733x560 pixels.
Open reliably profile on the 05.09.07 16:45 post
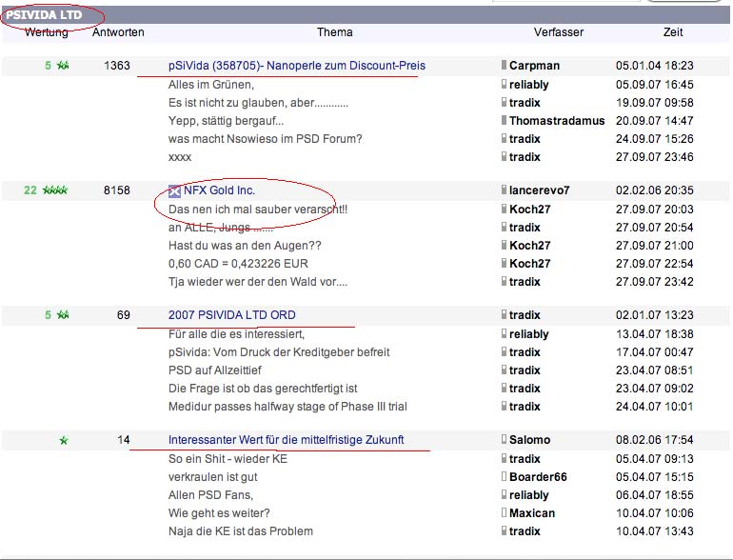pos(528,85)
